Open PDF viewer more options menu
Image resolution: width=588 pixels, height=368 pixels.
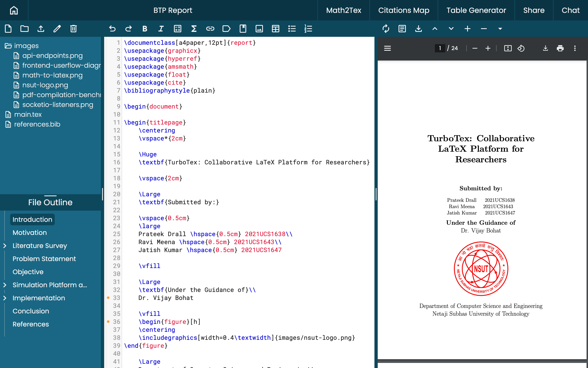pos(575,48)
